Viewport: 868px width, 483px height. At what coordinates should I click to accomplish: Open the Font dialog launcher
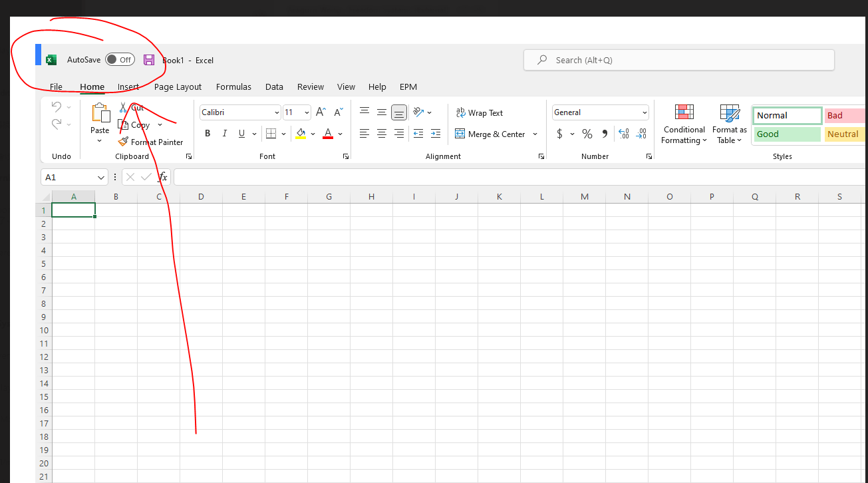[x=346, y=156]
